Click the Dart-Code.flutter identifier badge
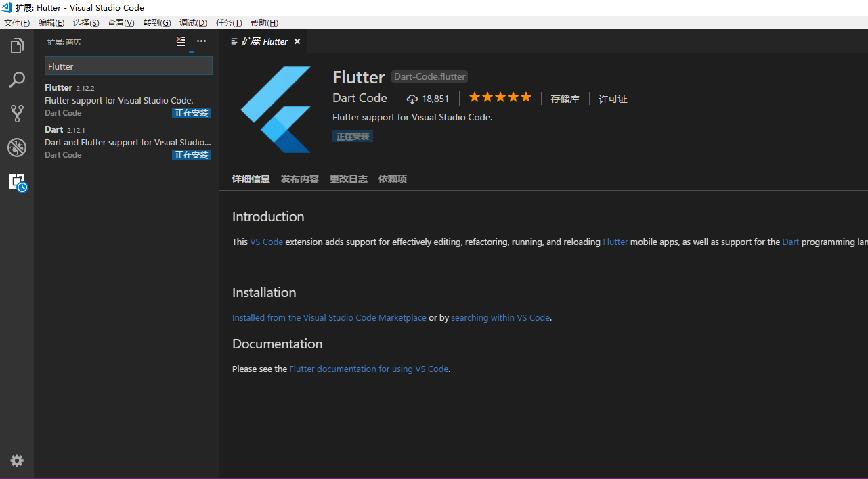 click(429, 77)
